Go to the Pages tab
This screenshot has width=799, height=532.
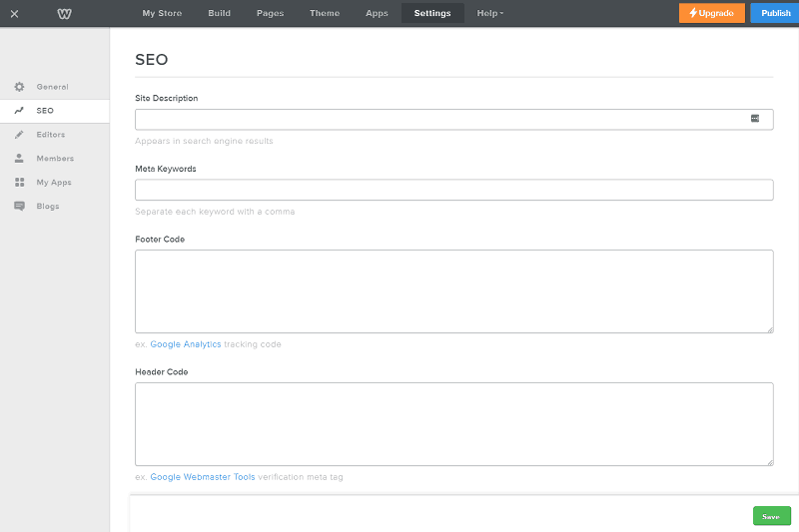[270, 13]
